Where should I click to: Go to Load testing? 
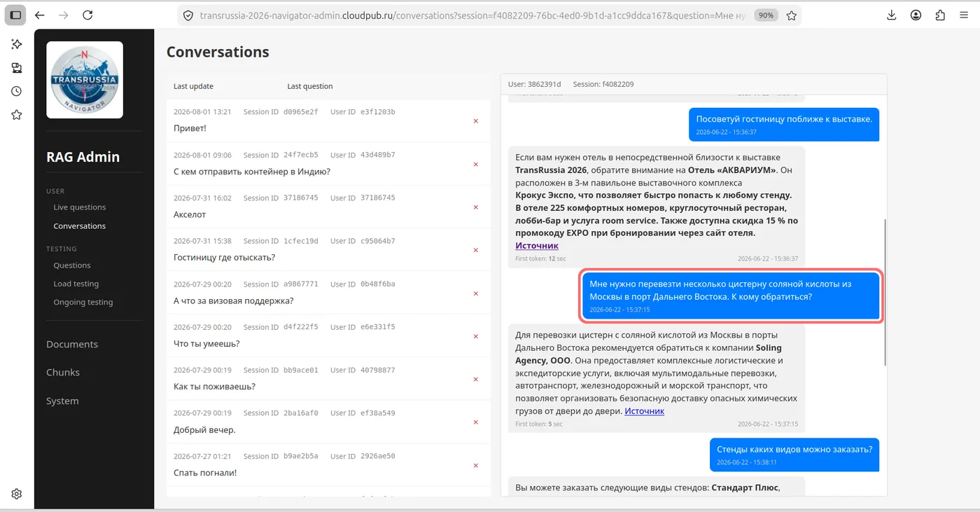76,284
